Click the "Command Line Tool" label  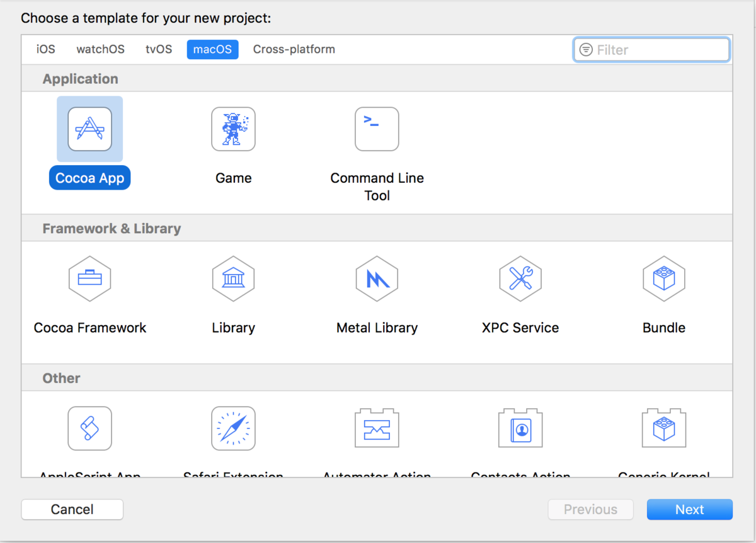click(x=377, y=187)
